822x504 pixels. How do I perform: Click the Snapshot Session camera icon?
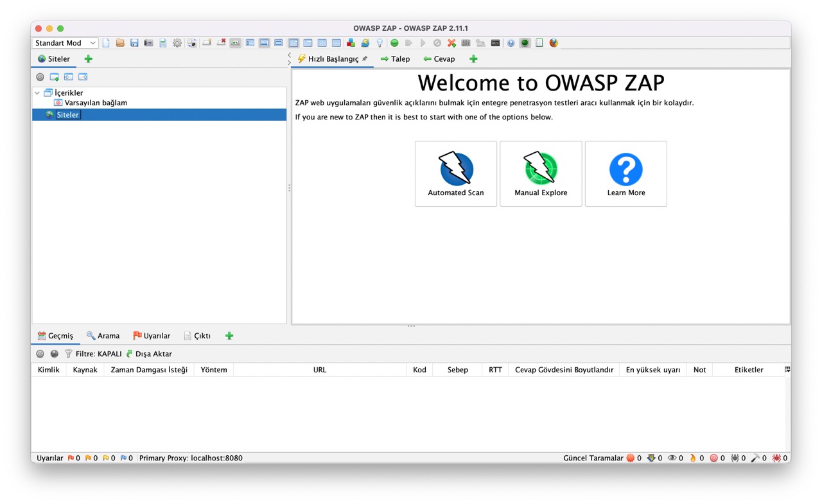point(148,43)
